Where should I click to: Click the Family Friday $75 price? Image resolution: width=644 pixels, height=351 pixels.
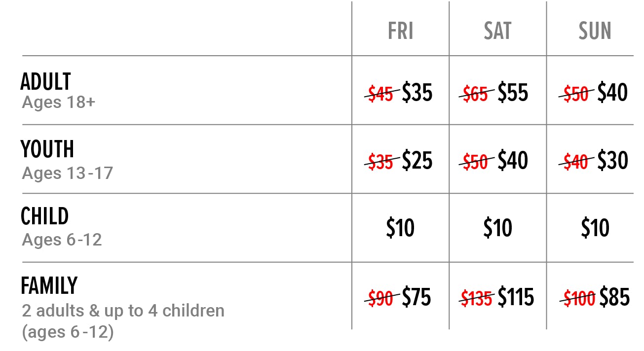pyautogui.click(x=417, y=297)
